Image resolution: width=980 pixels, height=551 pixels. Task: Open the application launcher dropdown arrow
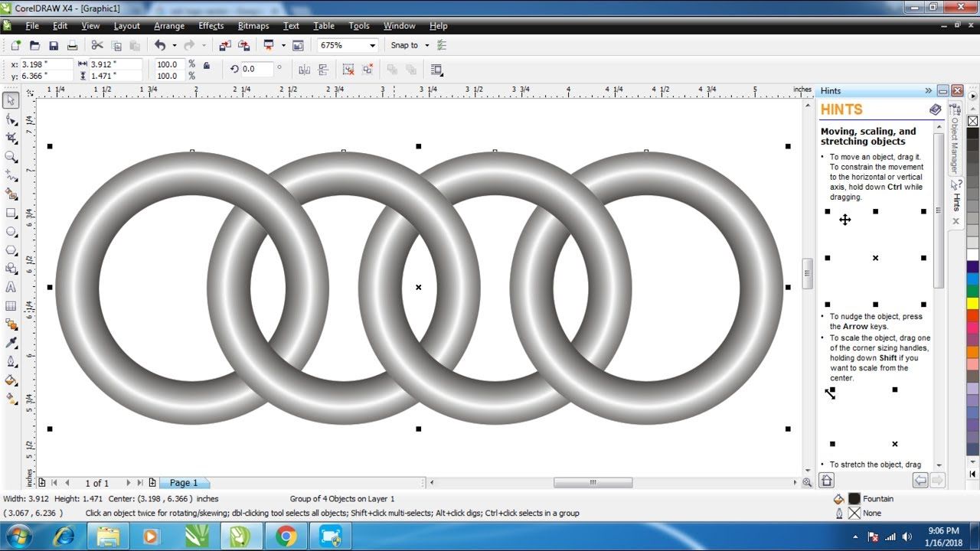pos(283,46)
